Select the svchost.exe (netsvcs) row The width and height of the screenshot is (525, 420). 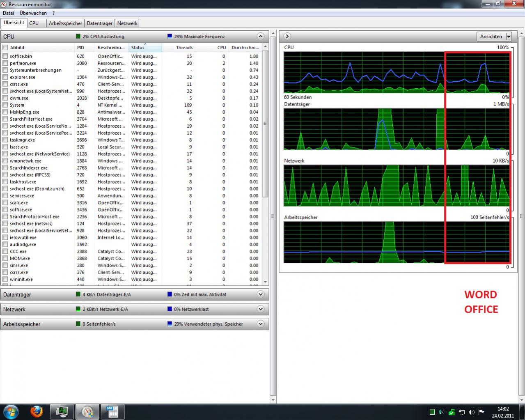click(131, 224)
